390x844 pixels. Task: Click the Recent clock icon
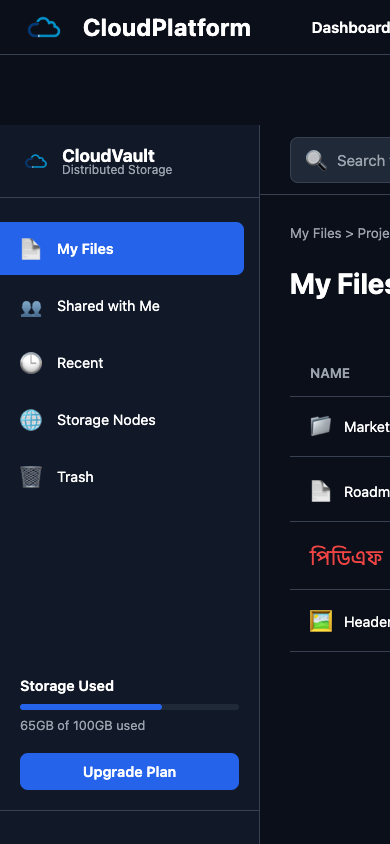[31, 363]
